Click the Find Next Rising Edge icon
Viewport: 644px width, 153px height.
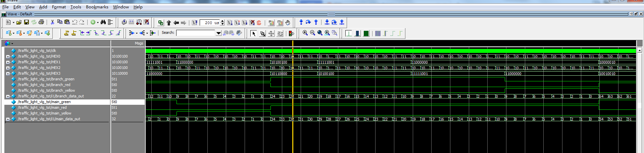(118, 33)
